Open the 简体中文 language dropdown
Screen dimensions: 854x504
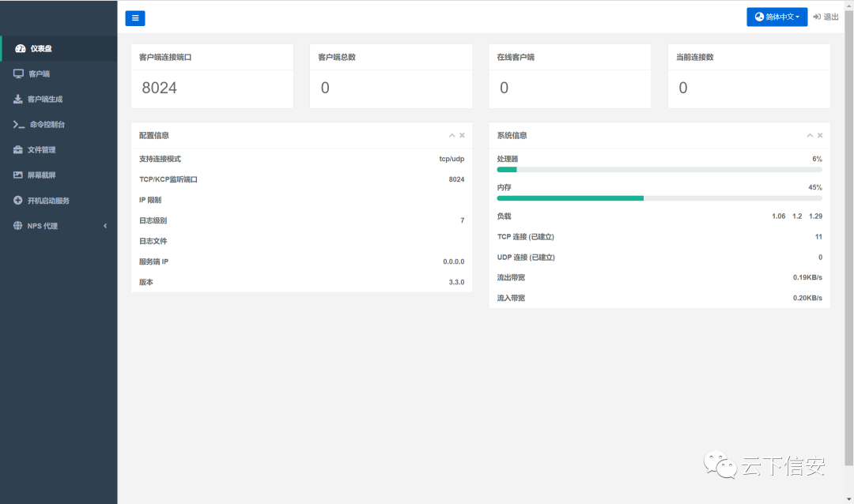coord(777,17)
